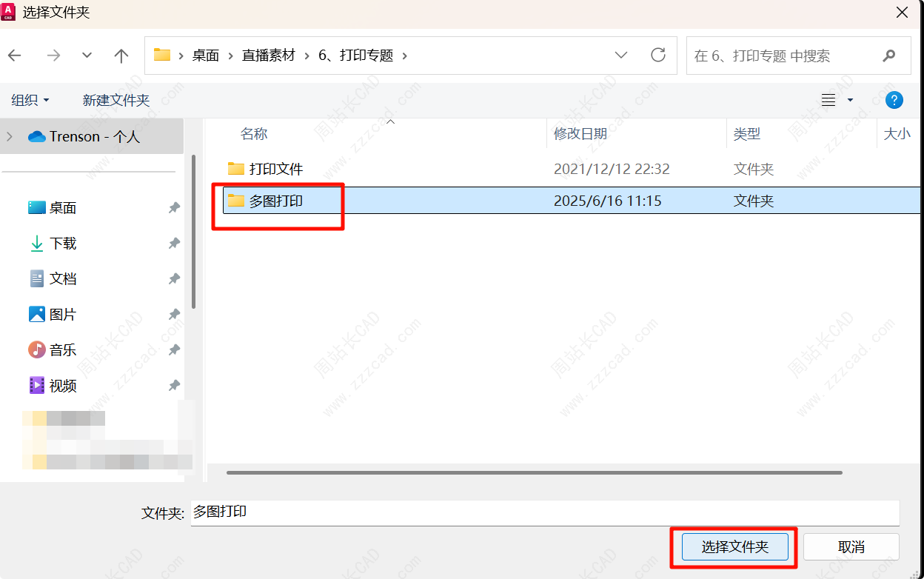The height and width of the screenshot is (579, 924).
Task: Open the view options dropdown
Action: coord(850,100)
